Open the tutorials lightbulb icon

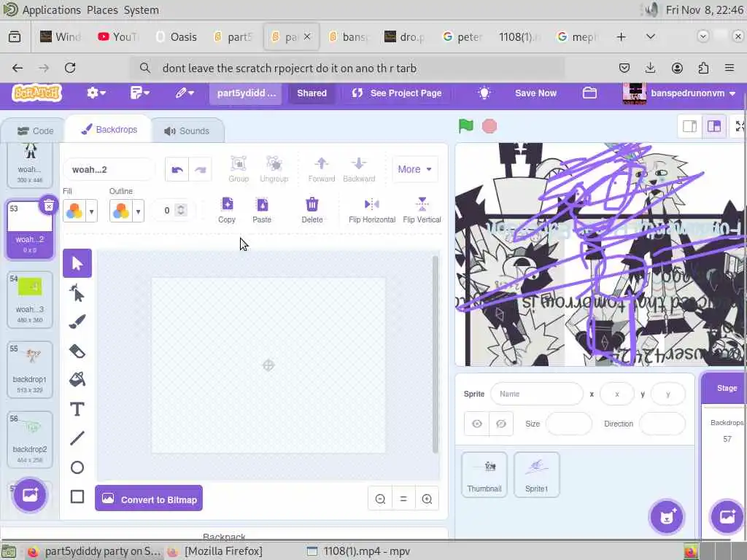(x=484, y=93)
